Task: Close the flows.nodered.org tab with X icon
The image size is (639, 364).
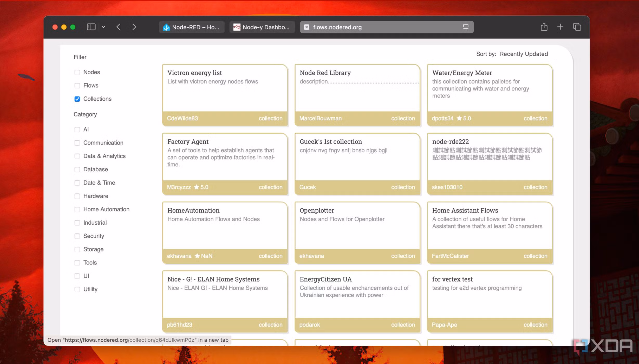Action: [x=307, y=27]
